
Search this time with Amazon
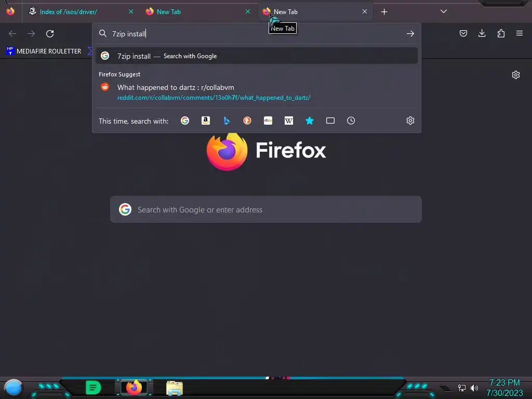pos(206,121)
